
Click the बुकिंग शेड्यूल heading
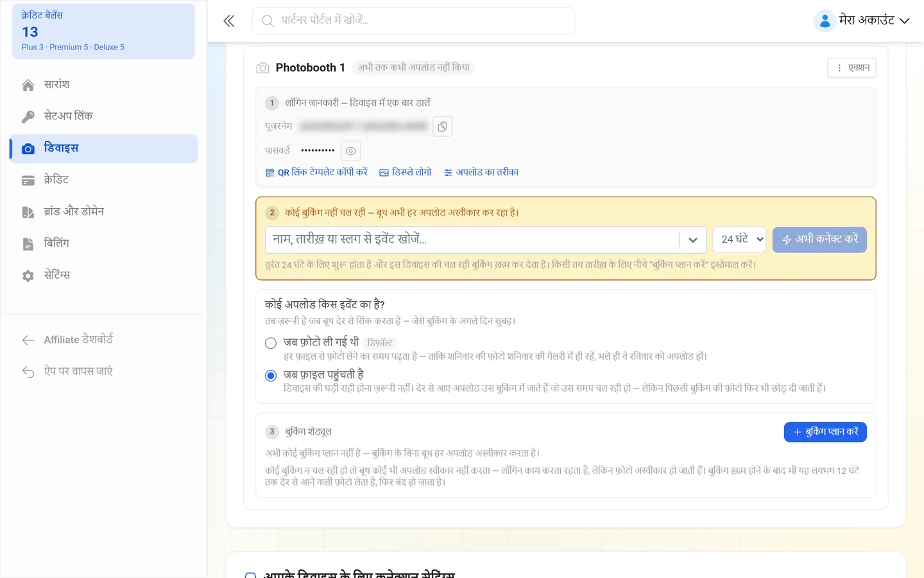point(308,432)
